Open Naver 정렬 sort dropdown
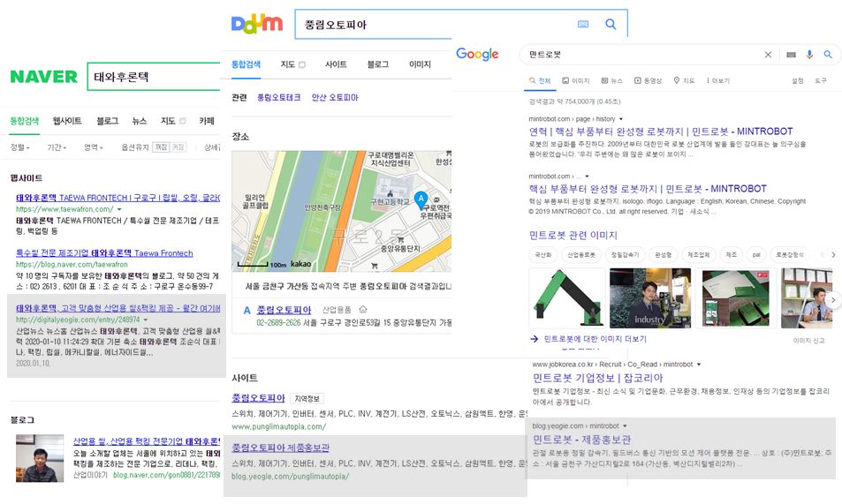The height and width of the screenshot is (504, 842). (x=19, y=147)
